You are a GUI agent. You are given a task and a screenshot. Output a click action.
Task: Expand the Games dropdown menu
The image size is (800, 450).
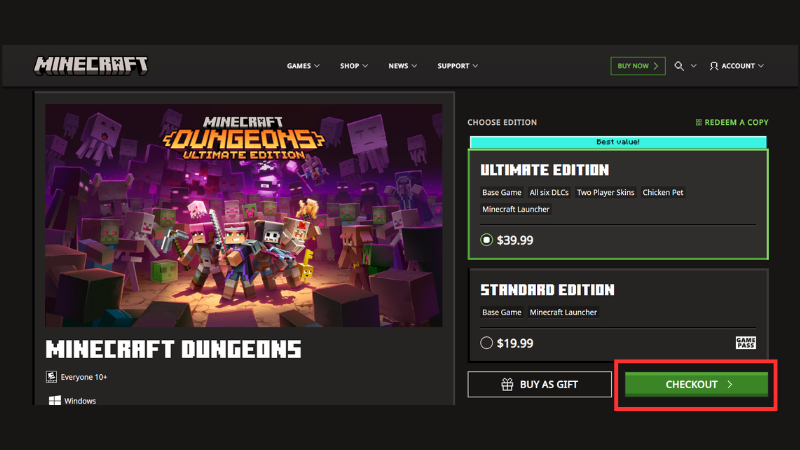pos(303,66)
